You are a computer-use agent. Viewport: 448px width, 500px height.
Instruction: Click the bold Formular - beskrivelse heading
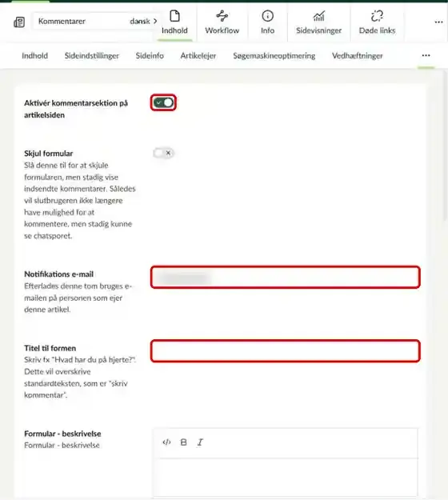(62, 434)
